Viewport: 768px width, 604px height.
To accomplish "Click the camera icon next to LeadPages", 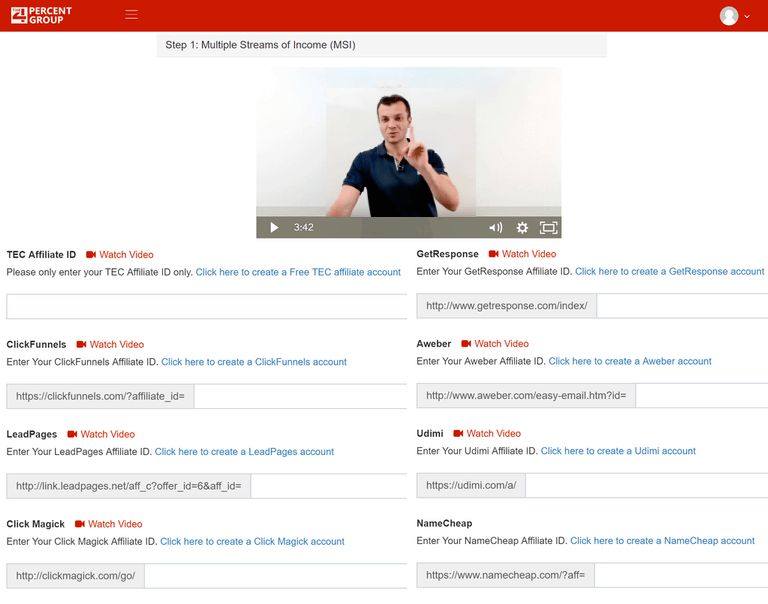I will point(72,434).
